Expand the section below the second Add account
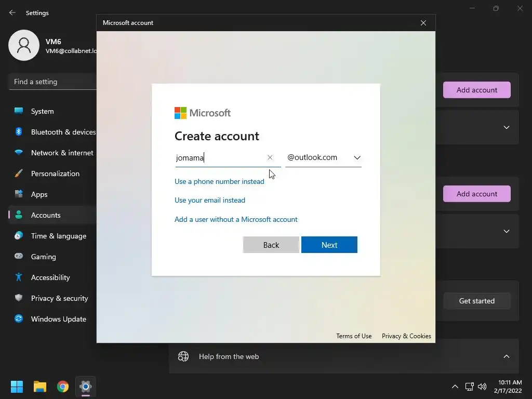The image size is (532, 399). 506,231
